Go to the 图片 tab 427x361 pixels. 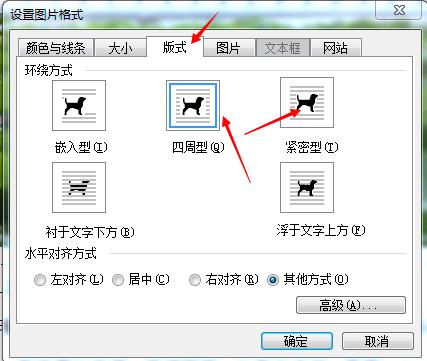pos(229,48)
